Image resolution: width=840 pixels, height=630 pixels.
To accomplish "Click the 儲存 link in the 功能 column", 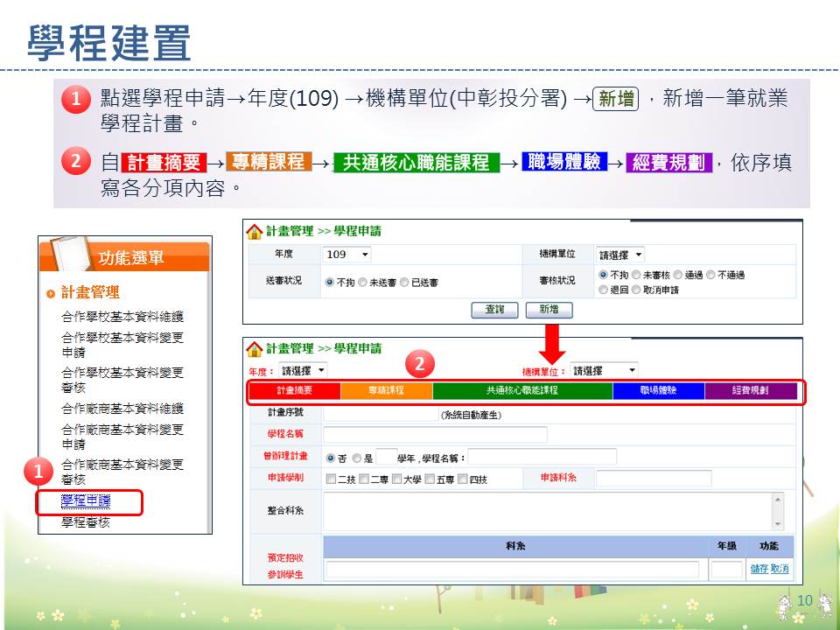I will 759,569.
